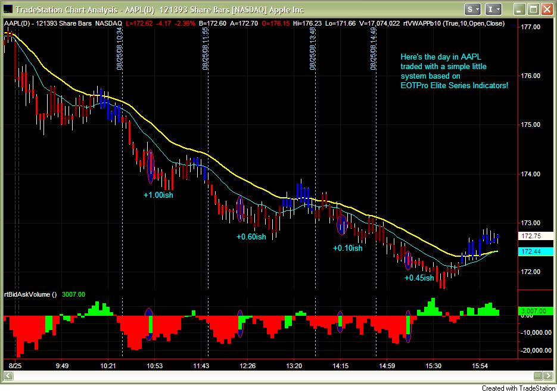Click the 'L=172.62' last price value
Screen dimensions: 557x392
[139, 23]
